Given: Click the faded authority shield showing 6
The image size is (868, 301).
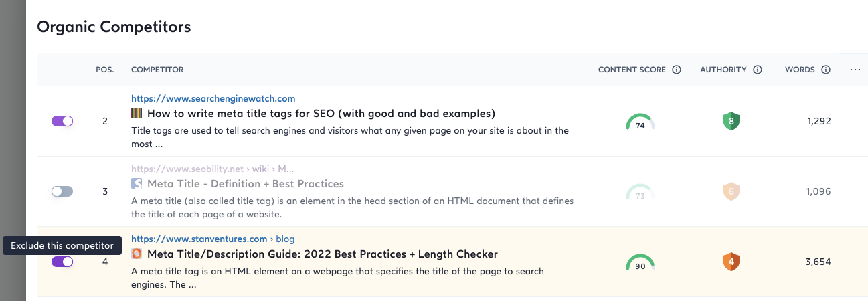Looking at the screenshot, I should [731, 192].
